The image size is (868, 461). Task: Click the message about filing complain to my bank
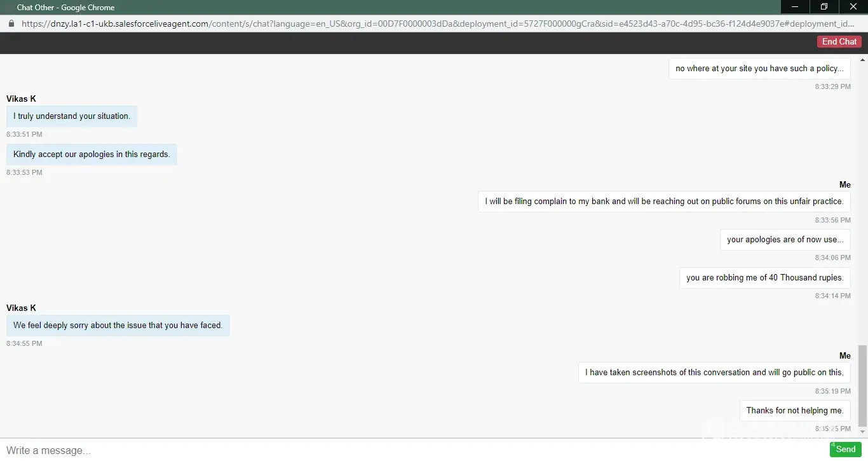(x=664, y=202)
